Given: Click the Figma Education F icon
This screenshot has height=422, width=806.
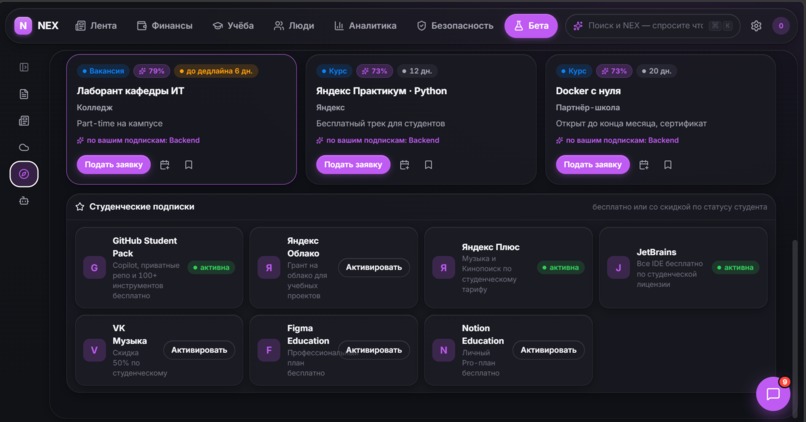Looking at the screenshot, I should click(269, 350).
